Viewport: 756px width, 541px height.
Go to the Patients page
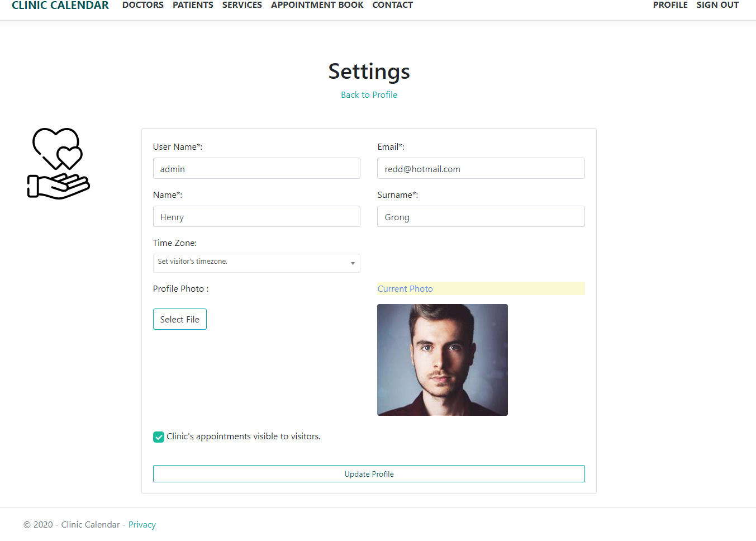point(193,5)
